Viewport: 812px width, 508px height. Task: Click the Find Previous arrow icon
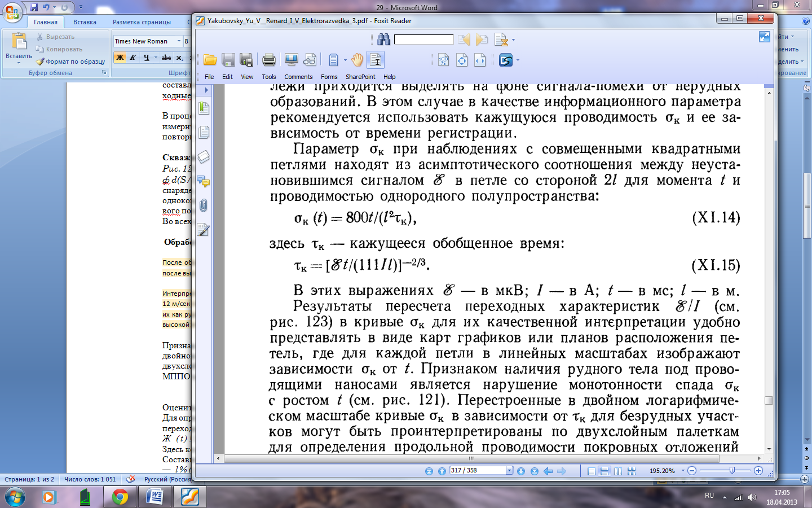click(x=464, y=40)
